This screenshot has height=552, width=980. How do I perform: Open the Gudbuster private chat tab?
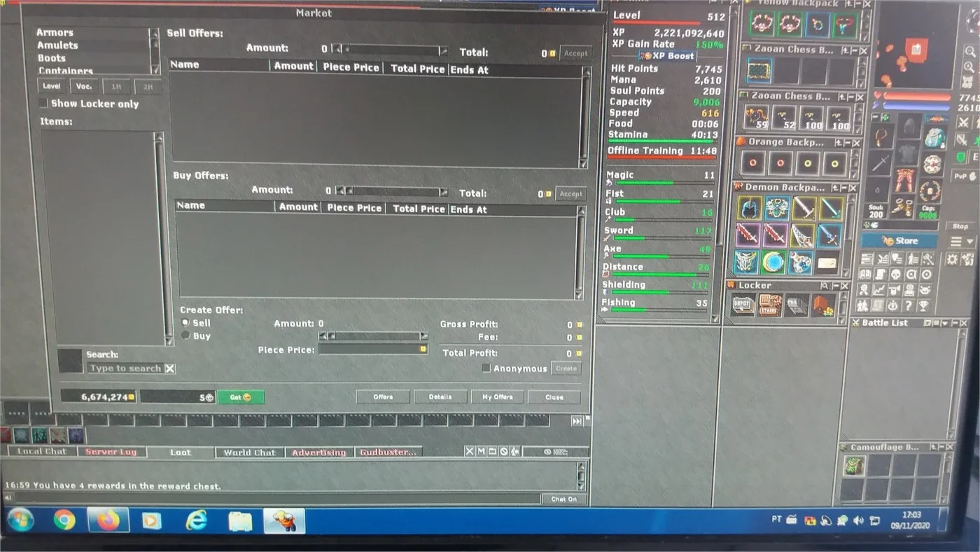[388, 453]
